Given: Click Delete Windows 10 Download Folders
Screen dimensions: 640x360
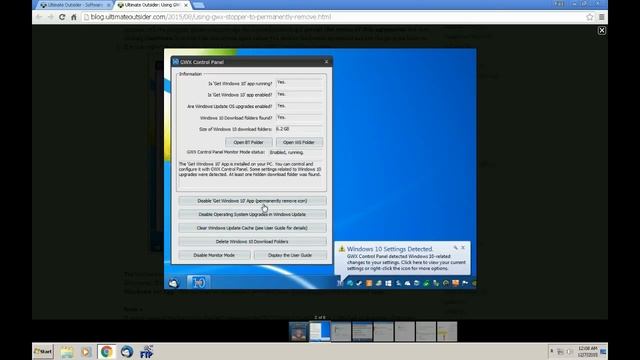Looking at the screenshot, I should pyautogui.click(x=252, y=242).
